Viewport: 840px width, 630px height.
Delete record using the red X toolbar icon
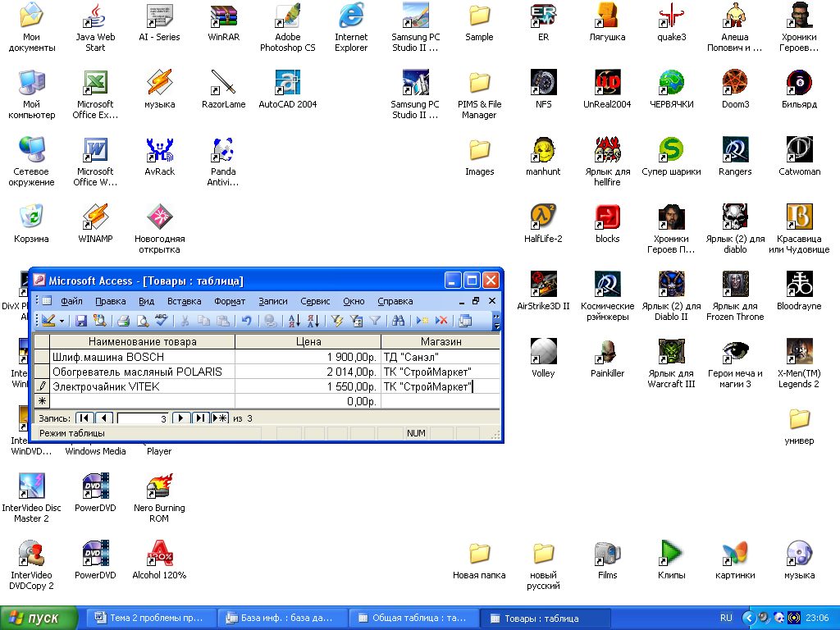(x=441, y=321)
